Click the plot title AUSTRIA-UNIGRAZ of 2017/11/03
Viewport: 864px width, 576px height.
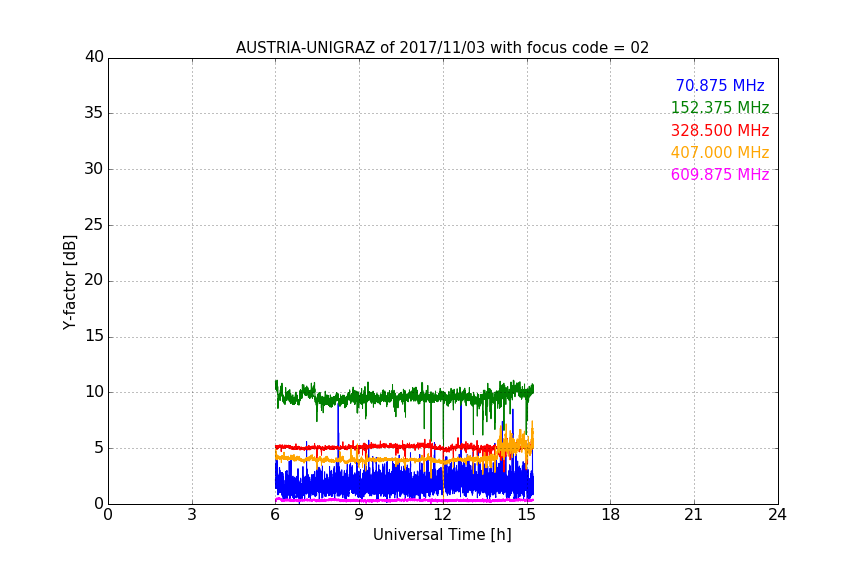(442, 47)
